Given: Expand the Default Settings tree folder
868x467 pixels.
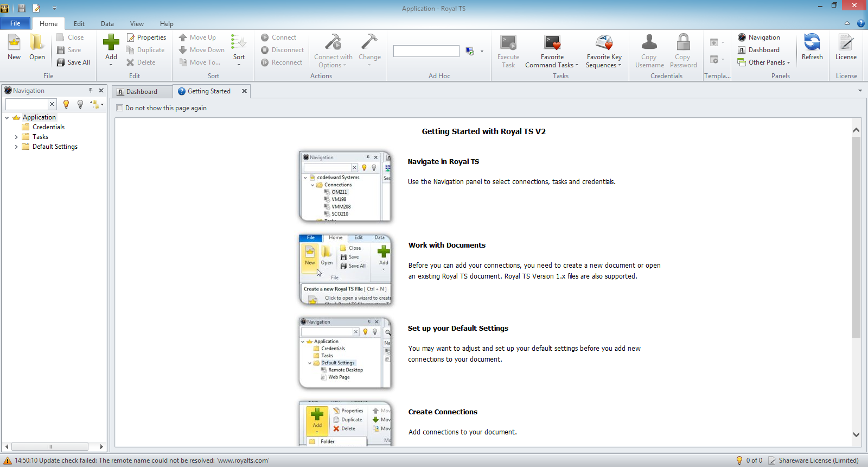Looking at the screenshot, I should pos(16,147).
